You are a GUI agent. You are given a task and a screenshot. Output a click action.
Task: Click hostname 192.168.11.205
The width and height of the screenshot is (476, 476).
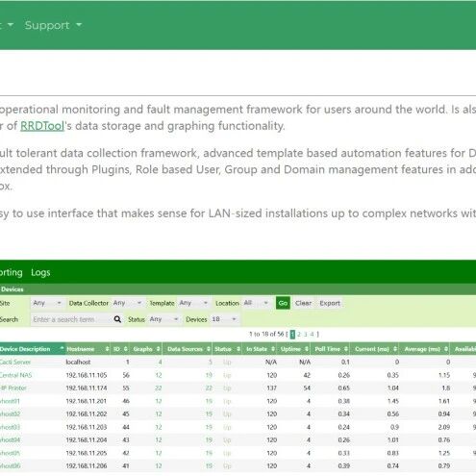tap(87, 453)
